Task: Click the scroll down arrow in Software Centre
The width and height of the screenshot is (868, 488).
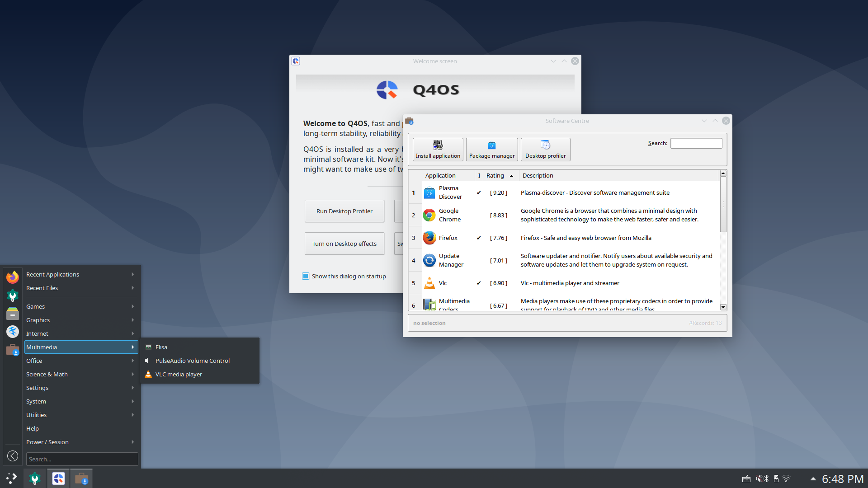Action: 723,307
